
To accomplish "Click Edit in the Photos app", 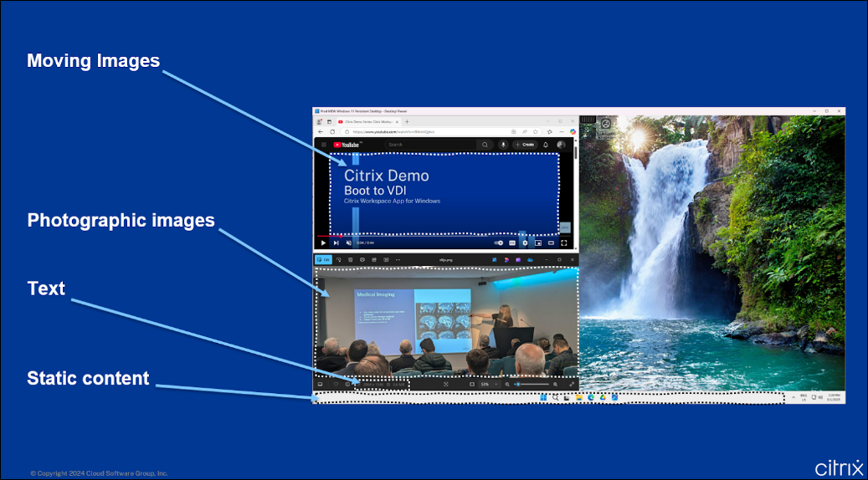I will 324,260.
